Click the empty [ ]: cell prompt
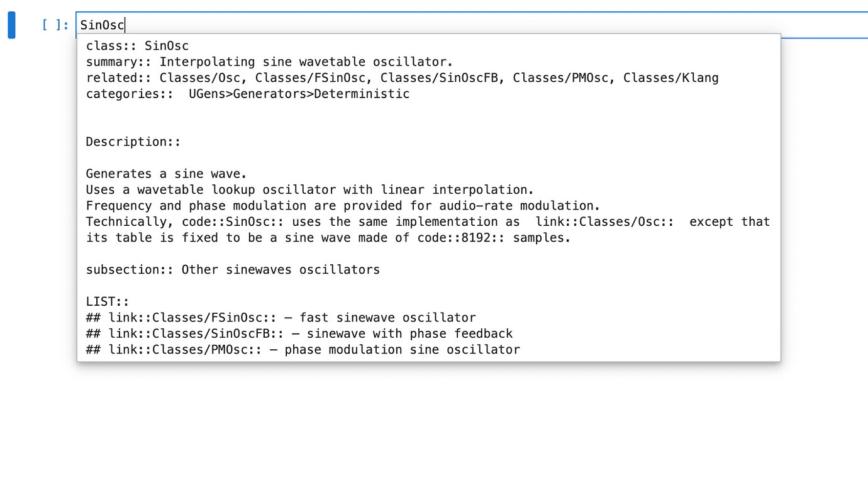Viewport: 868px width, 497px height. 54,25
